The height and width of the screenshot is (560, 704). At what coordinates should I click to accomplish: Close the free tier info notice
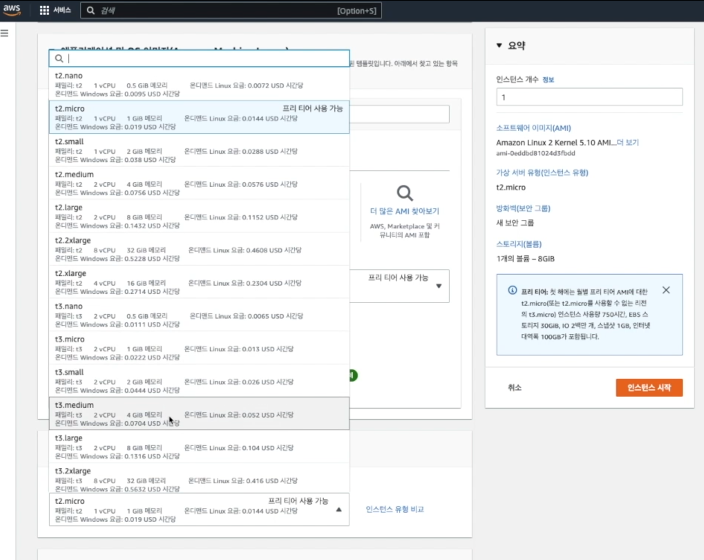(x=666, y=290)
